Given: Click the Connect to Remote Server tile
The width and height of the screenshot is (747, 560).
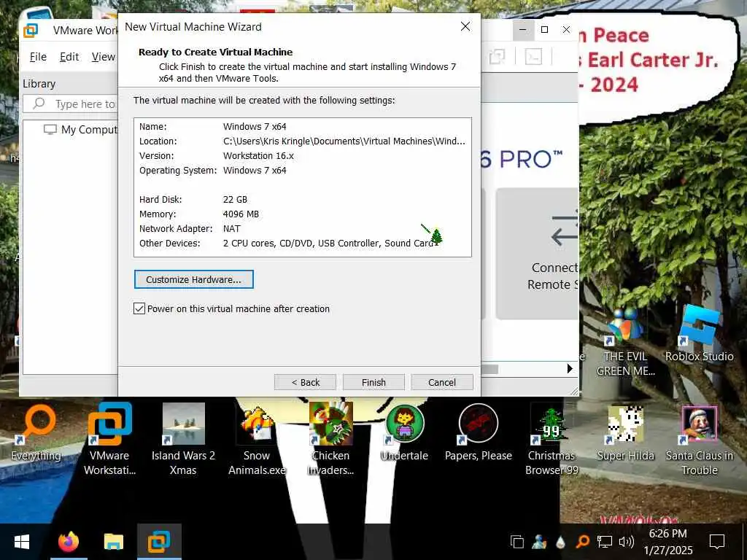Looking at the screenshot, I should pos(538,253).
